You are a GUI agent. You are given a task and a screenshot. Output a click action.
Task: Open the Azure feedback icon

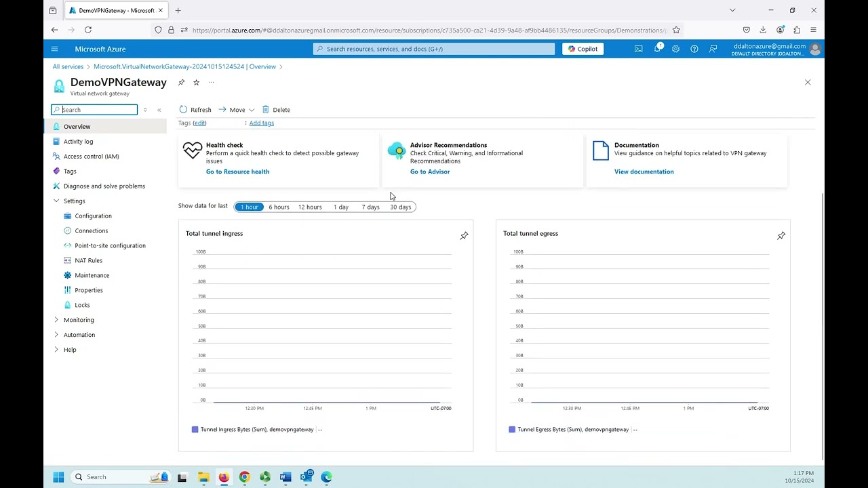click(x=713, y=49)
